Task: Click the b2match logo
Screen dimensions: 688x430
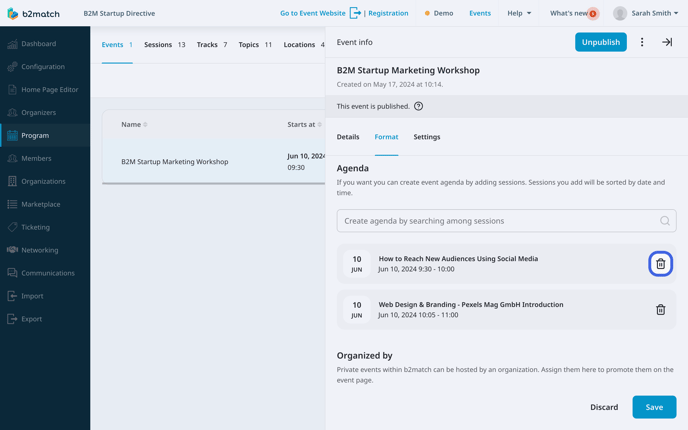Action: 33,13
